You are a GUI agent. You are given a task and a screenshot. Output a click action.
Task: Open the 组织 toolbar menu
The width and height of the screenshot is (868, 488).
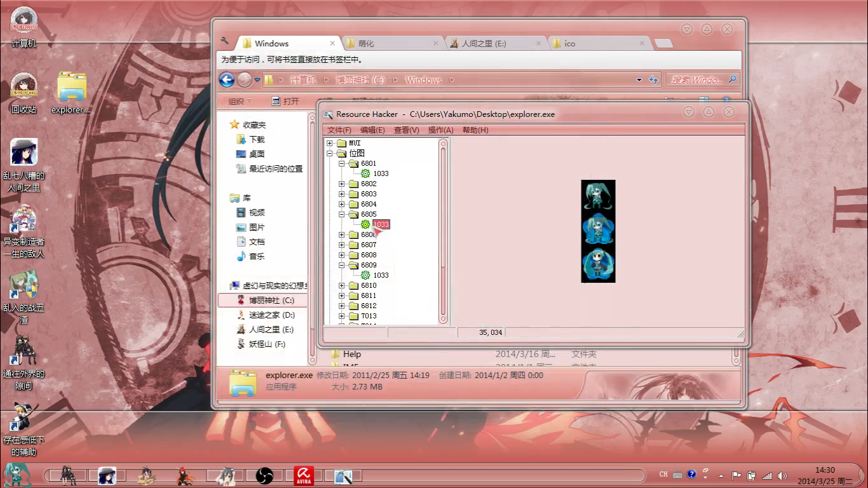click(x=240, y=101)
